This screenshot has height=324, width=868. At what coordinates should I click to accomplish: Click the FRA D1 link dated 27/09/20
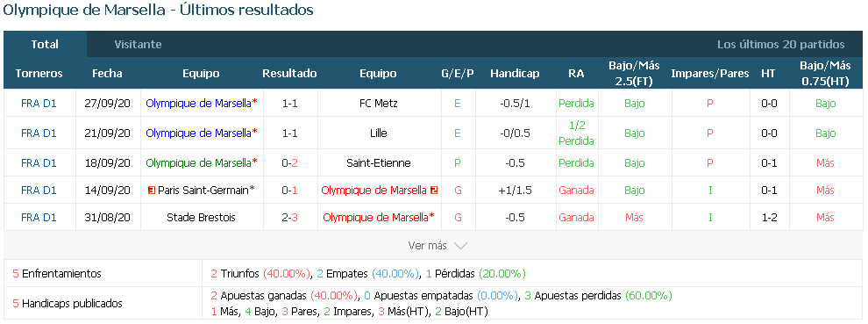39,104
